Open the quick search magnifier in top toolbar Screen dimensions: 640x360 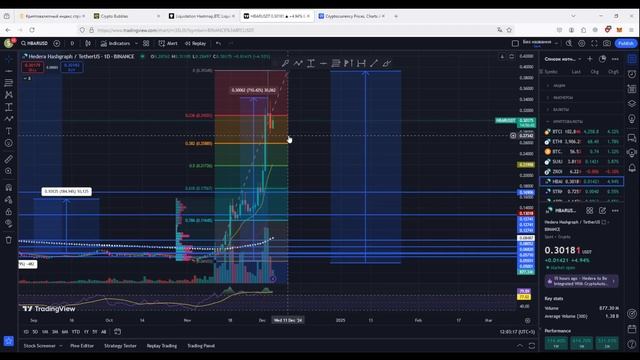569,43
